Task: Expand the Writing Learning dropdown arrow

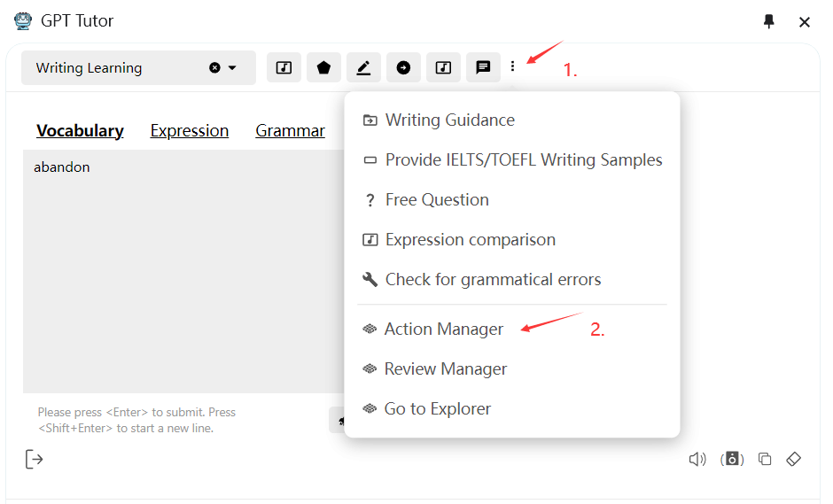Action: tap(233, 68)
